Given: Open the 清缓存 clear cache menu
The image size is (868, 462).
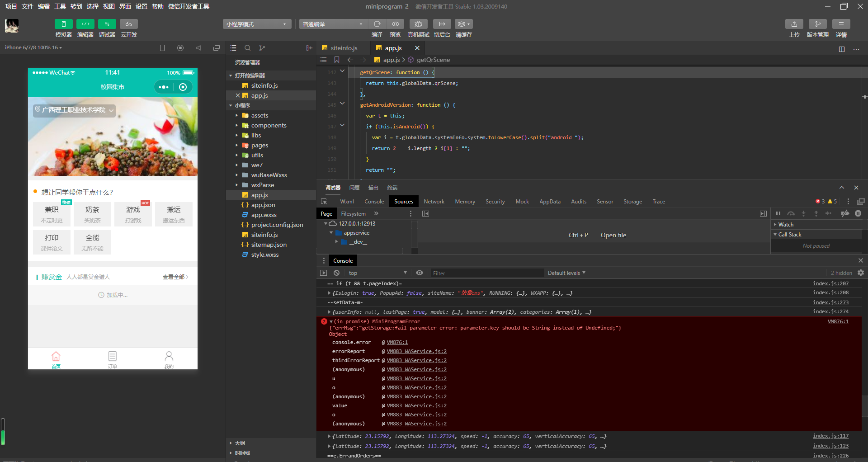Looking at the screenshot, I should point(464,24).
